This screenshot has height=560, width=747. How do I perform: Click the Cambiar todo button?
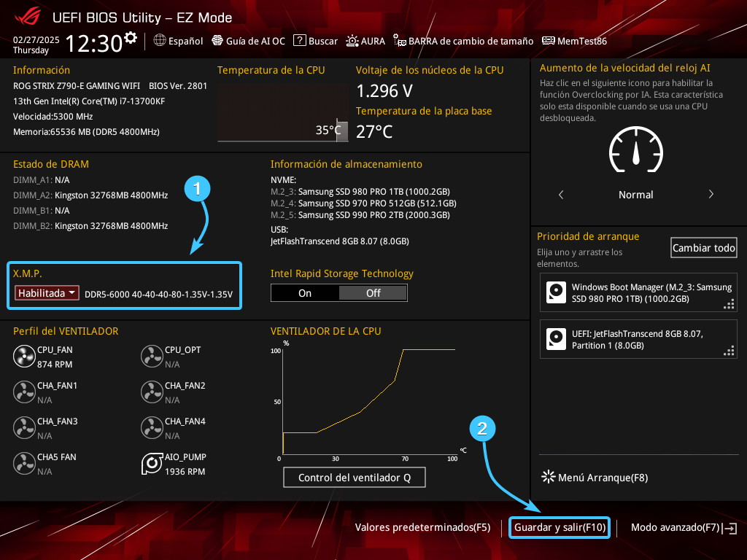point(704,248)
